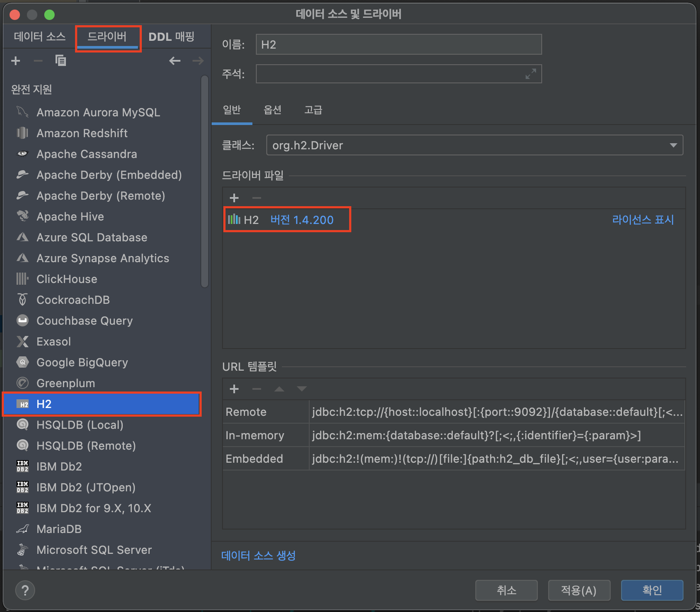This screenshot has width=700, height=612.
Task: Click the Exasol X icon
Action: [x=23, y=341]
